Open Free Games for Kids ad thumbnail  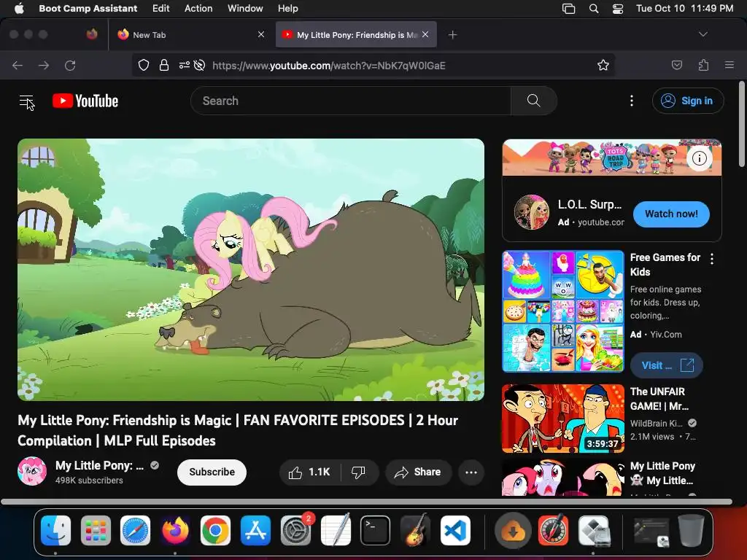563,311
